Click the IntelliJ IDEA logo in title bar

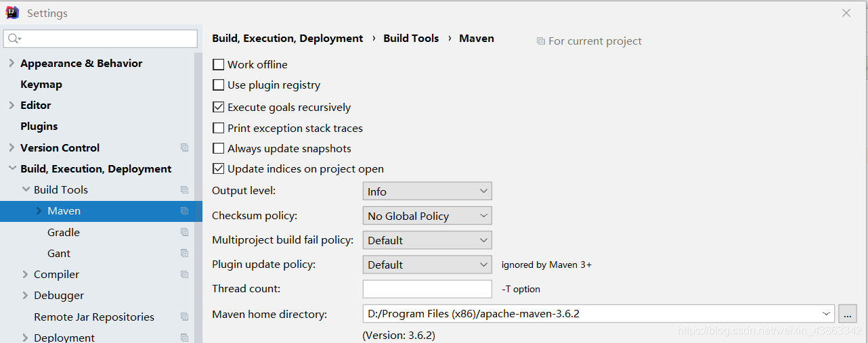tap(12, 13)
